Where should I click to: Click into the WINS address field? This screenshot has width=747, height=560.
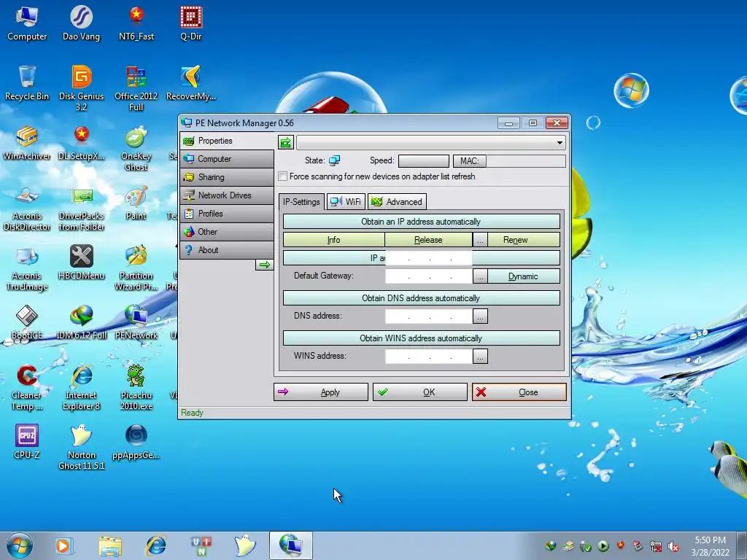pos(429,356)
